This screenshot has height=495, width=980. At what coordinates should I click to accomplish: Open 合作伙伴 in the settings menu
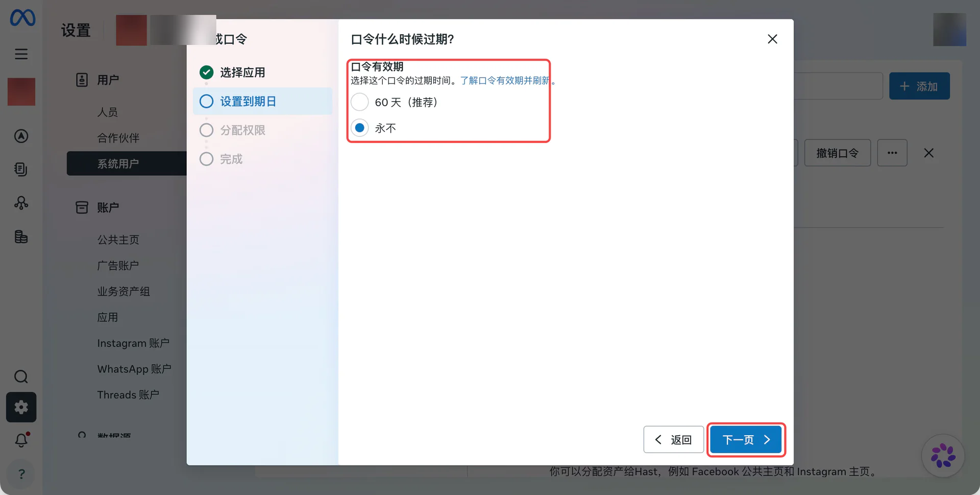118,138
